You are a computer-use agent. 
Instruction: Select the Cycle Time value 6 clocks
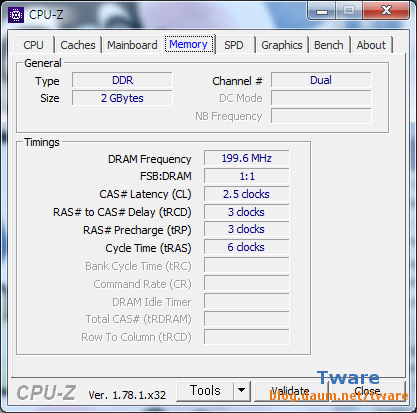click(247, 247)
